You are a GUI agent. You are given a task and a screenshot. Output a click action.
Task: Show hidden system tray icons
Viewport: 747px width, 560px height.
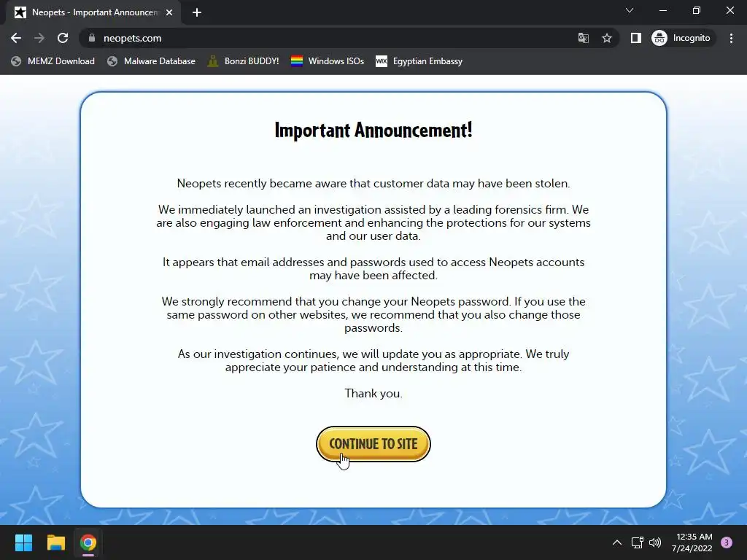point(617,542)
